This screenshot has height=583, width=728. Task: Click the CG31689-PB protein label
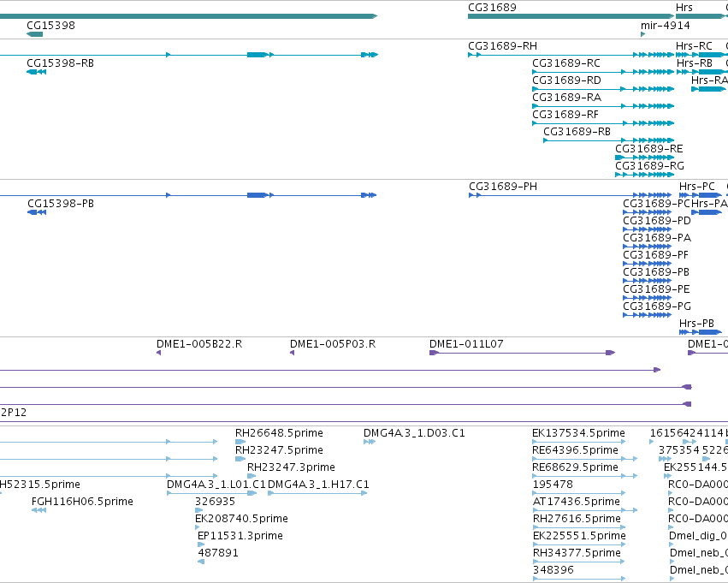tap(656, 272)
